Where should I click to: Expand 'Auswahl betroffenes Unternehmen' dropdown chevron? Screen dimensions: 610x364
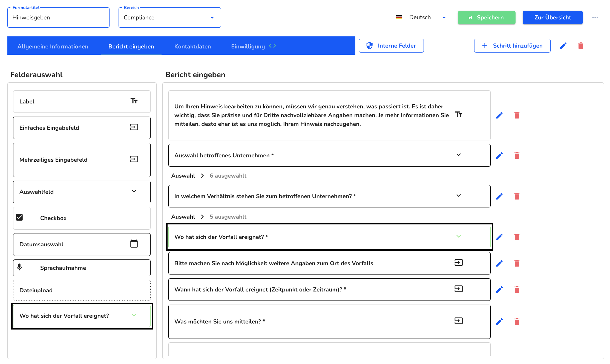(459, 155)
